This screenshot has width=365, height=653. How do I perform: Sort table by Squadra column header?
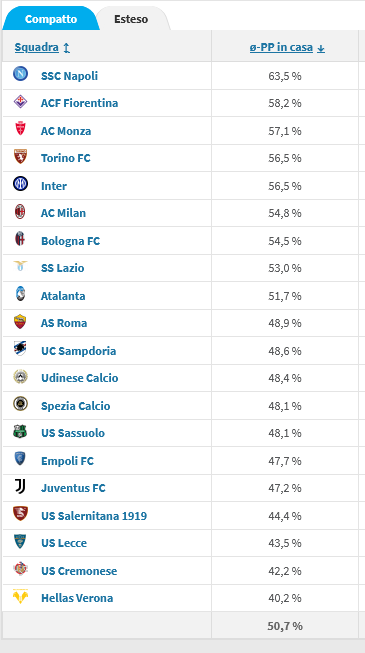point(37,47)
